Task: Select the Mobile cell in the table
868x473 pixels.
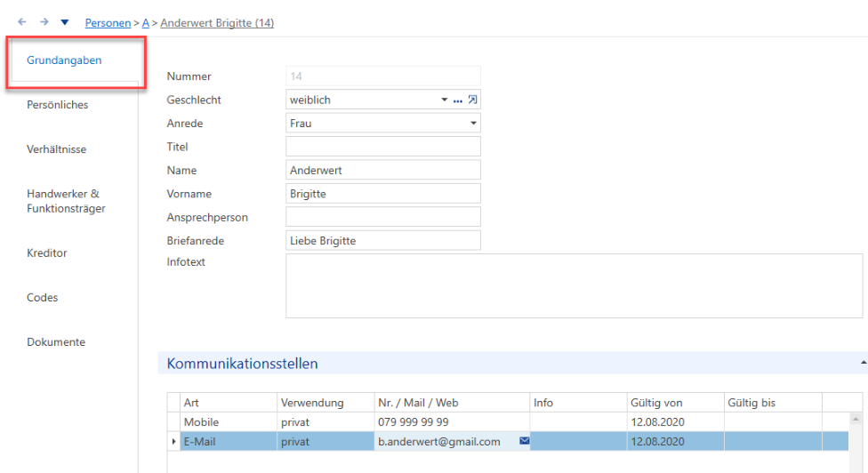Action: click(x=229, y=422)
